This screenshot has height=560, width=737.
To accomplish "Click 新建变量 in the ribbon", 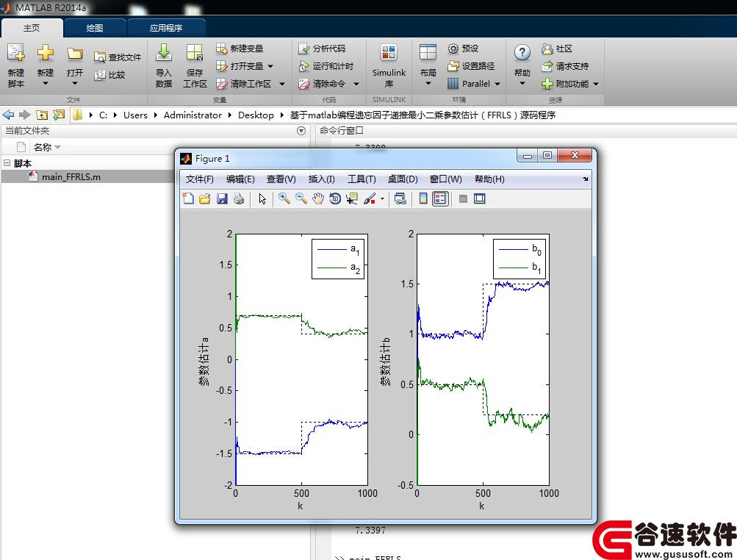I will (240, 49).
